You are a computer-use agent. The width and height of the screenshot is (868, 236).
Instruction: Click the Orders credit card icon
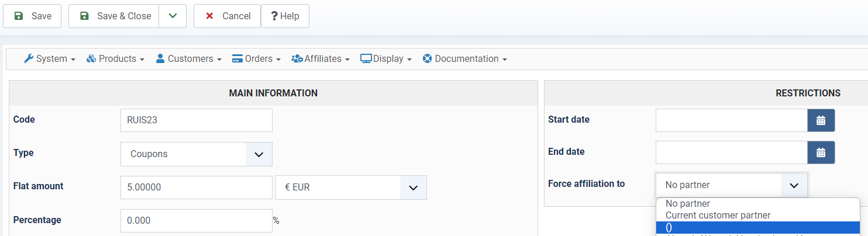(237, 59)
